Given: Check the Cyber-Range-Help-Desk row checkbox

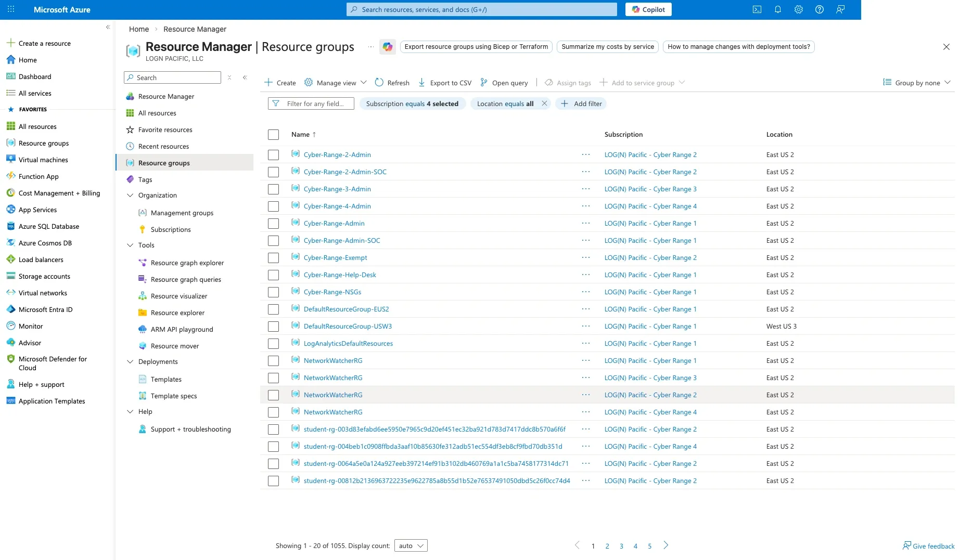Looking at the screenshot, I should (273, 275).
